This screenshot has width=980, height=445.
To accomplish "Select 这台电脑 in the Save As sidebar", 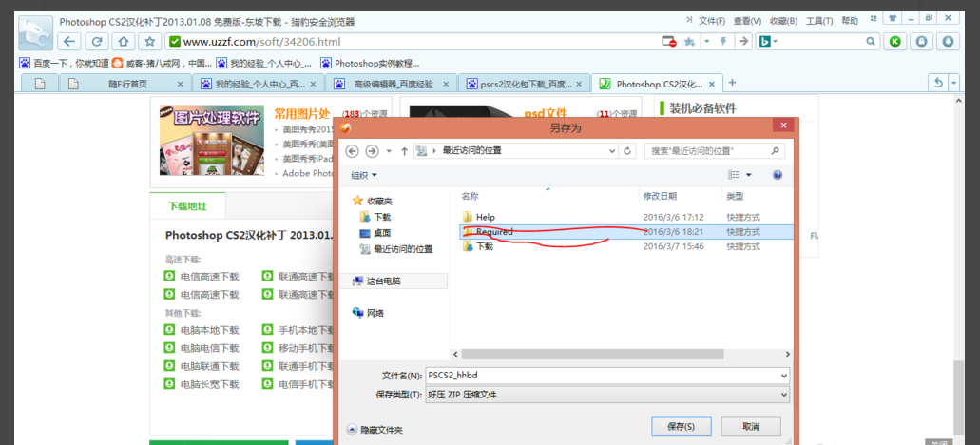I will coord(393,281).
